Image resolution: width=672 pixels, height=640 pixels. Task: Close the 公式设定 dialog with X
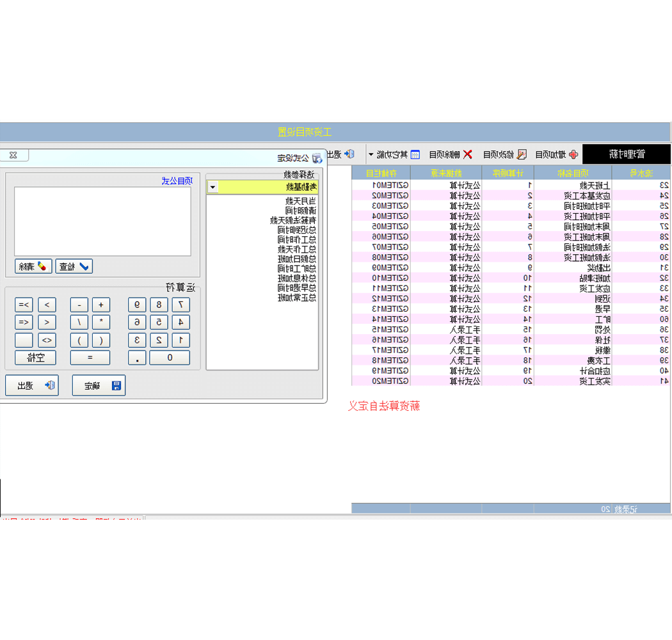[x=13, y=156]
